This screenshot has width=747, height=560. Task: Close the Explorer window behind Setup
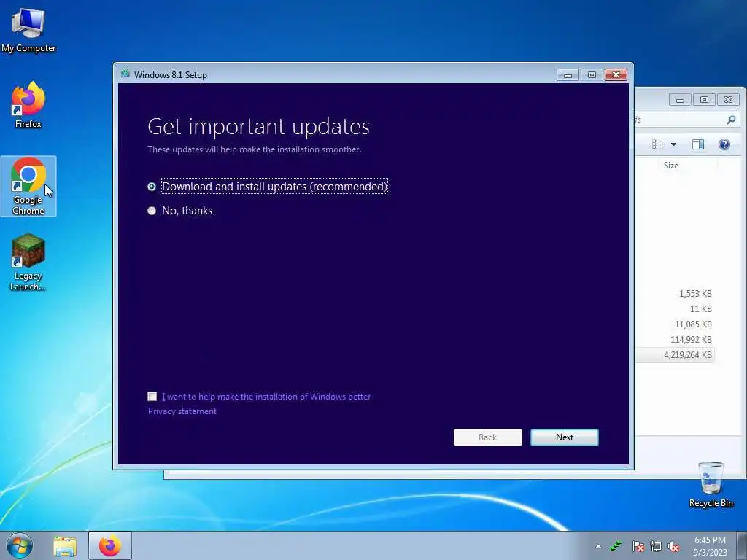pyautogui.click(x=728, y=99)
